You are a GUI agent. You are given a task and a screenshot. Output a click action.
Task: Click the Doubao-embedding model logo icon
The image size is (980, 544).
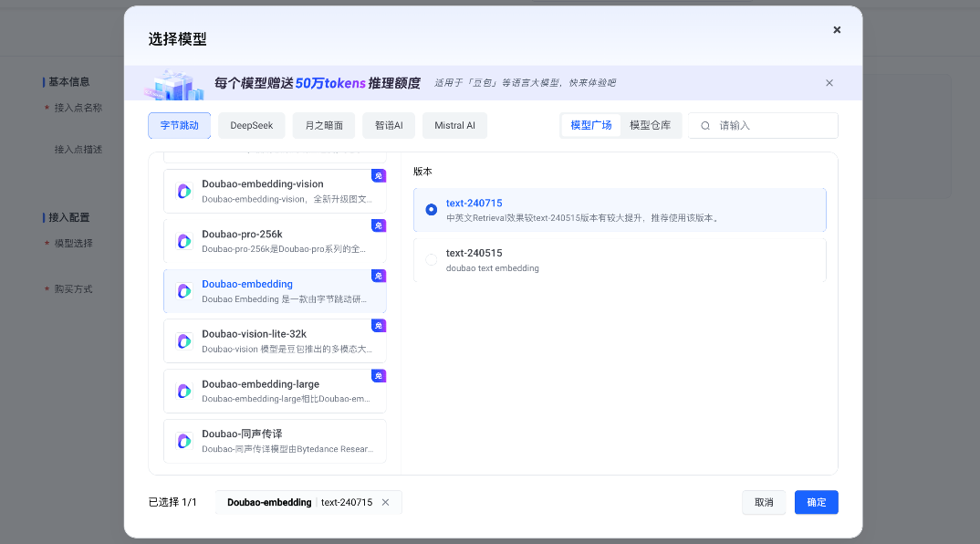tap(183, 290)
